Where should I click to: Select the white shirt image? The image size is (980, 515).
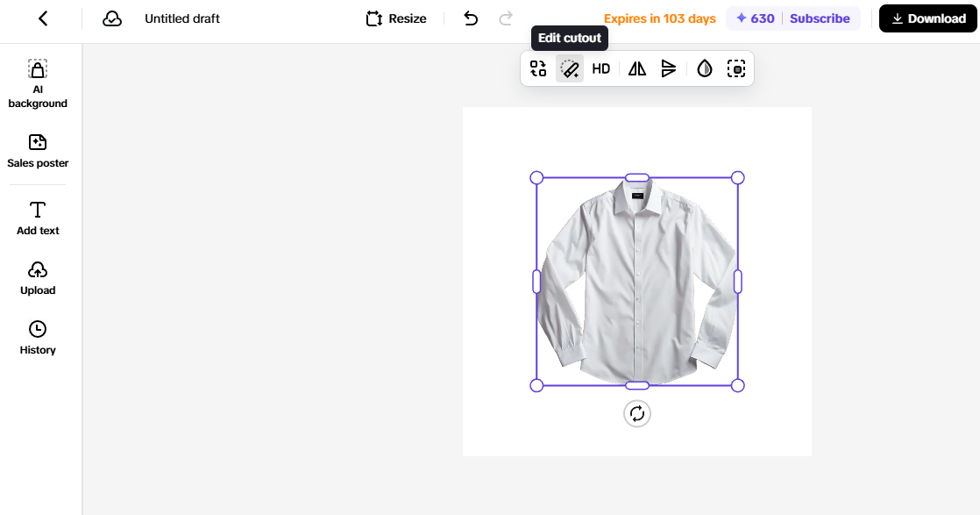pos(637,282)
